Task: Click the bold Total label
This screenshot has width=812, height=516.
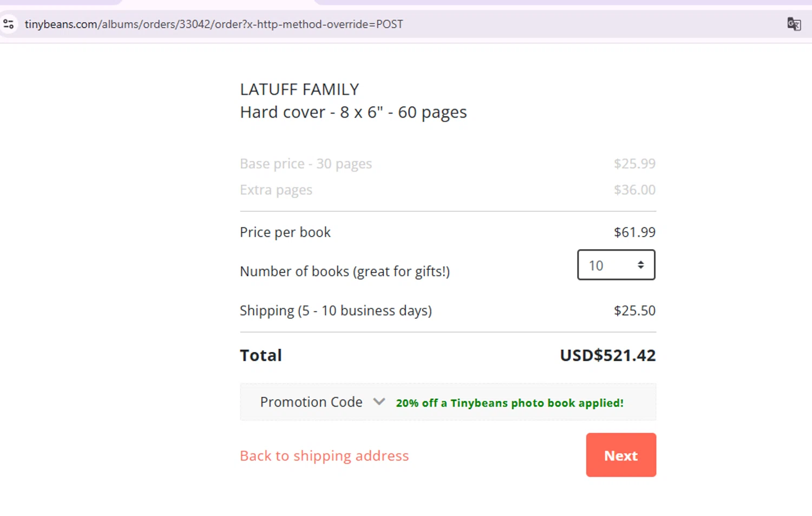Action: point(261,355)
